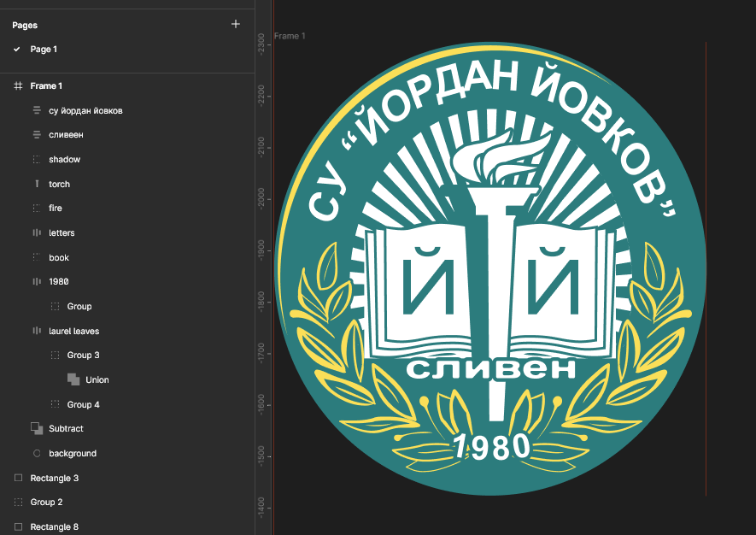Click the rectangle icon beside Rectangle 3

18,478
